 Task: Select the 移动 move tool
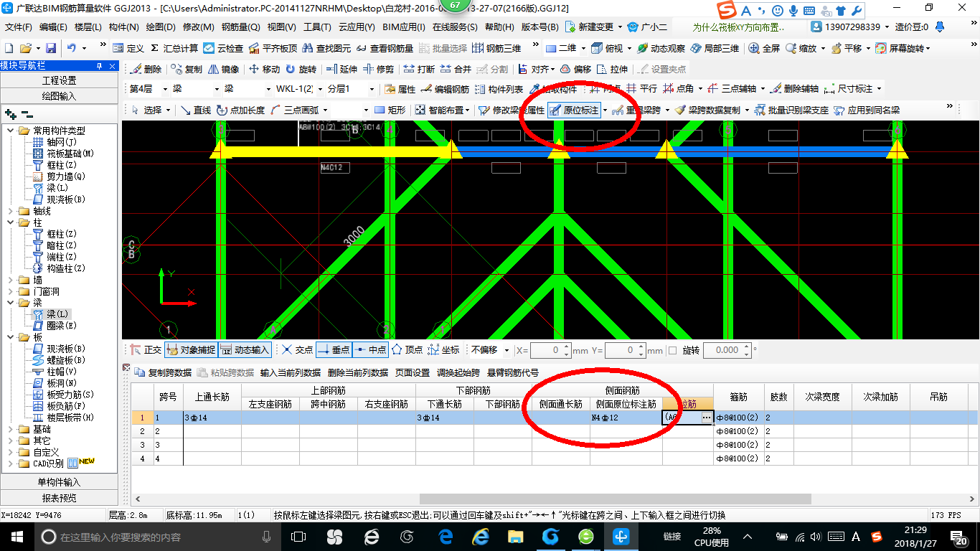[x=264, y=69]
